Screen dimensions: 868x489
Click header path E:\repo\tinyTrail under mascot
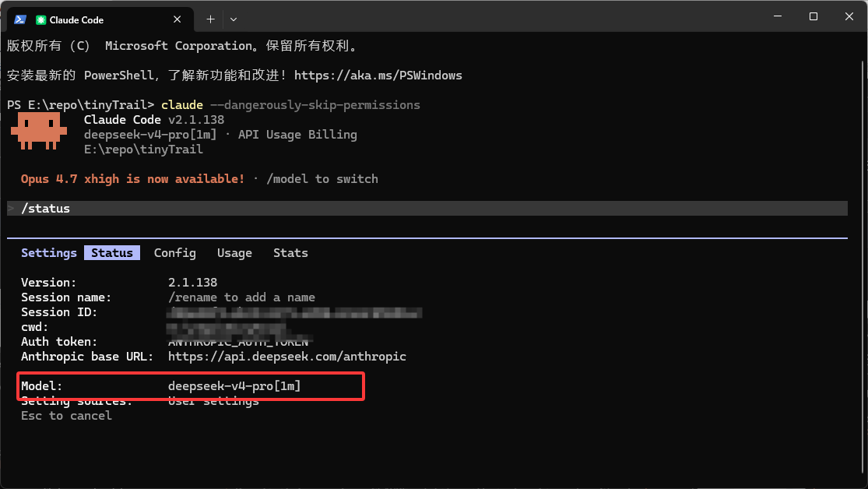click(143, 150)
